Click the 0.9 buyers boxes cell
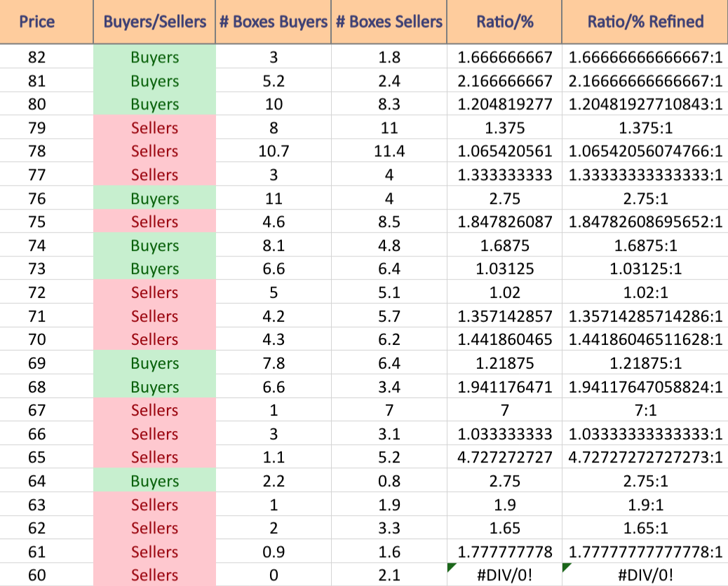 coord(273,551)
